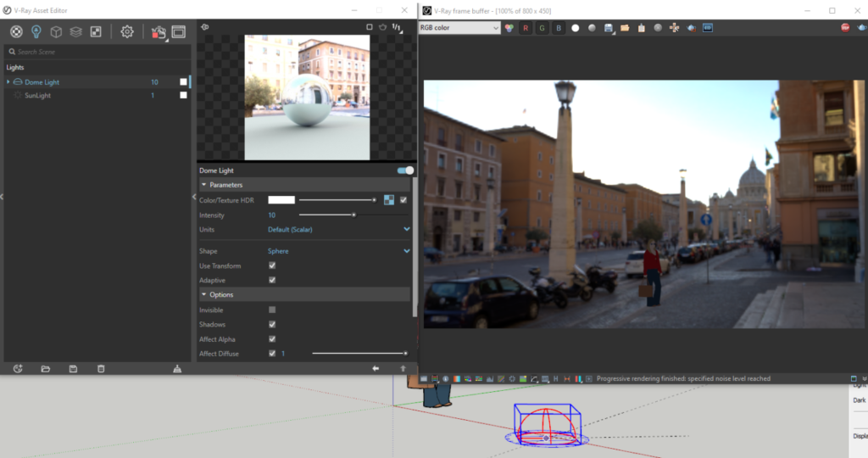Open the Textures checker icon
Viewport: 868px width, 458px height.
(x=96, y=31)
